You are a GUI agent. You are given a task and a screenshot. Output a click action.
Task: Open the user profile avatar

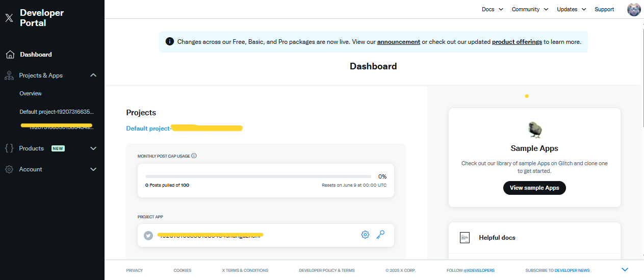[634, 9]
